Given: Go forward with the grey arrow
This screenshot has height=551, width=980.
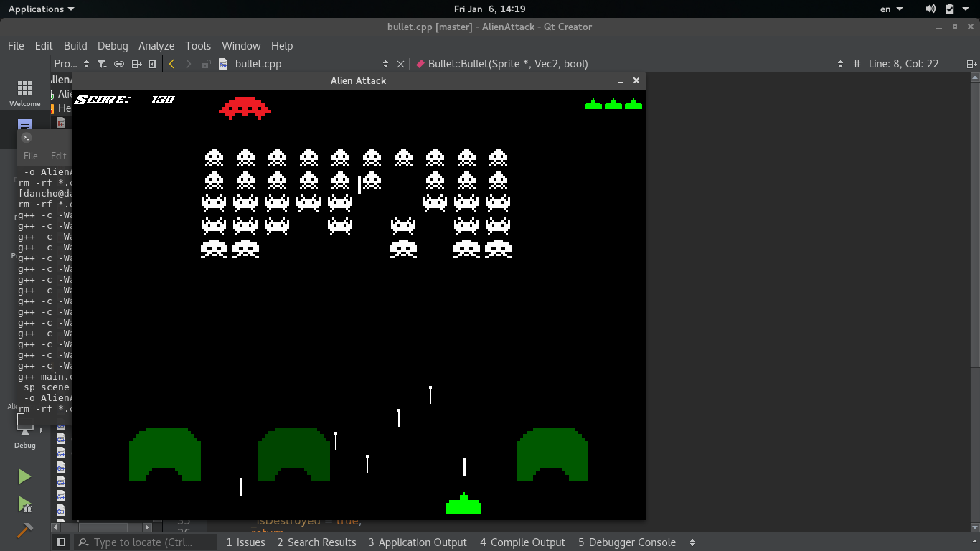Looking at the screenshot, I should 189,64.
